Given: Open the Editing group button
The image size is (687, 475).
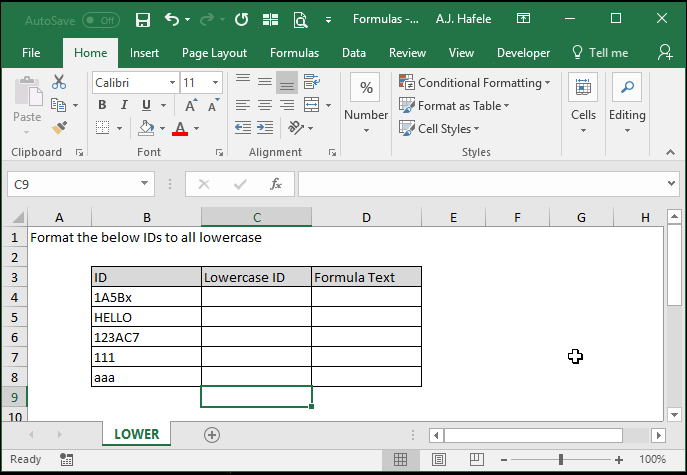Looking at the screenshot, I should (627, 104).
